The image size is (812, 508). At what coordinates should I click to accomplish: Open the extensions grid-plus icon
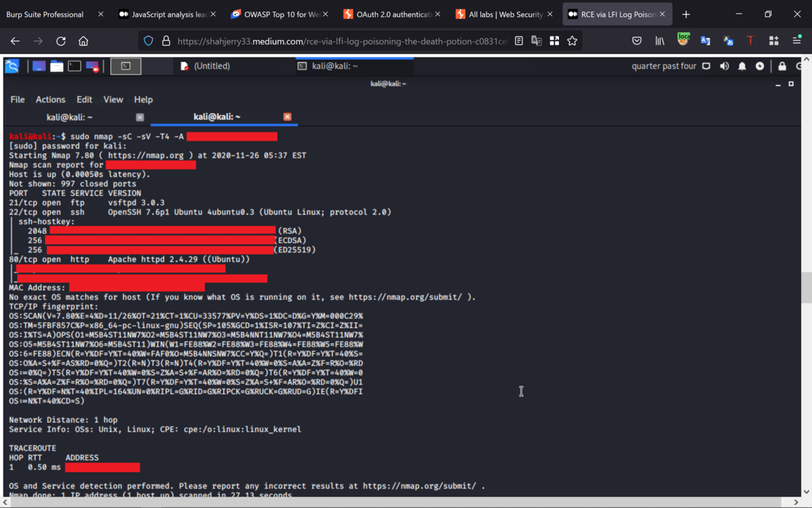tap(773, 41)
